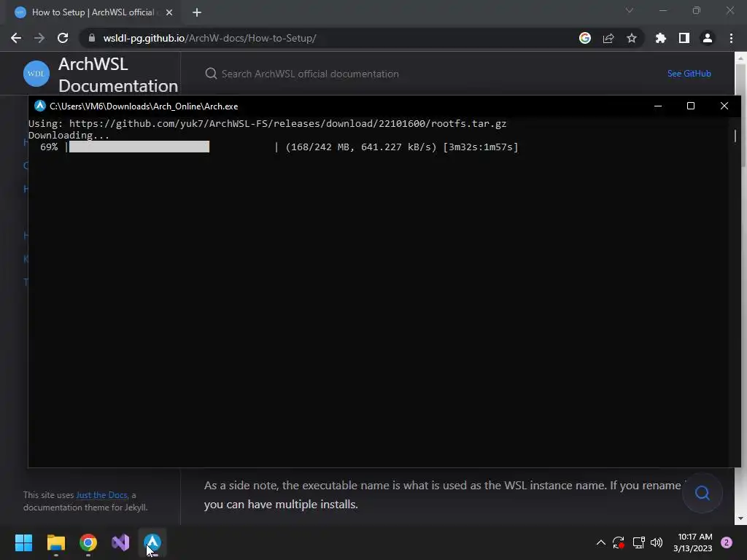Viewport: 747px width, 560px height.
Task: Maximize the Arch.exe console window
Action: [x=691, y=106]
